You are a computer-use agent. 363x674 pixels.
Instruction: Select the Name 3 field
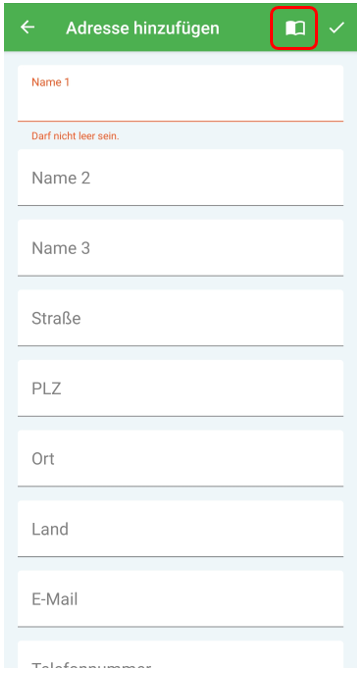181,248
